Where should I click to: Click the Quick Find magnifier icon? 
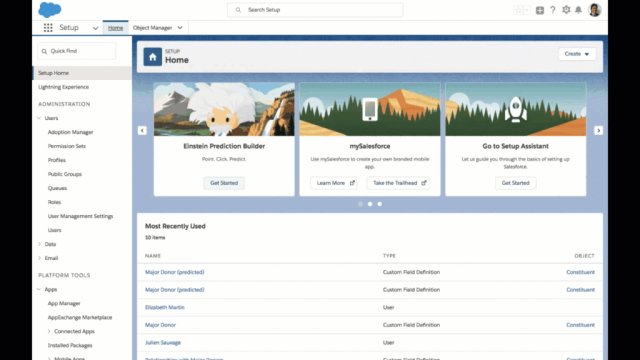[44, 51]
